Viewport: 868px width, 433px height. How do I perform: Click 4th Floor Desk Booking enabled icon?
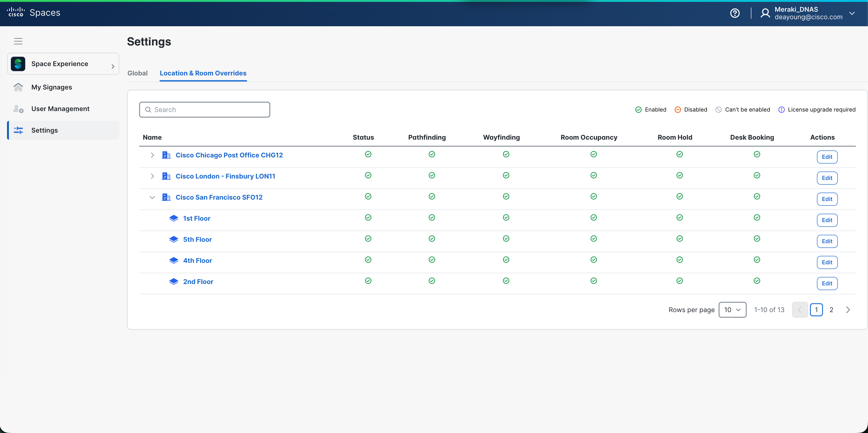757,259
